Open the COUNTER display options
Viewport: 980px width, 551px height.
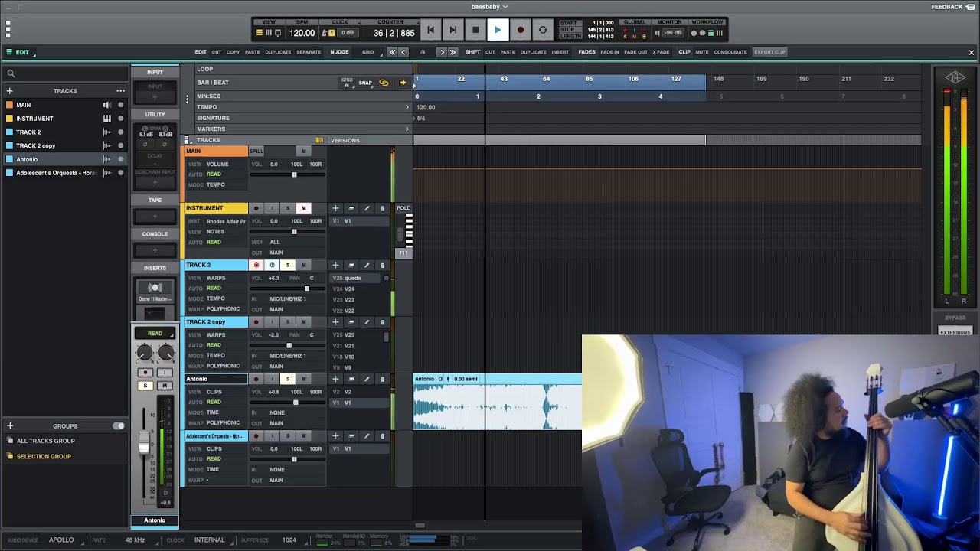(x=390, y=22)
